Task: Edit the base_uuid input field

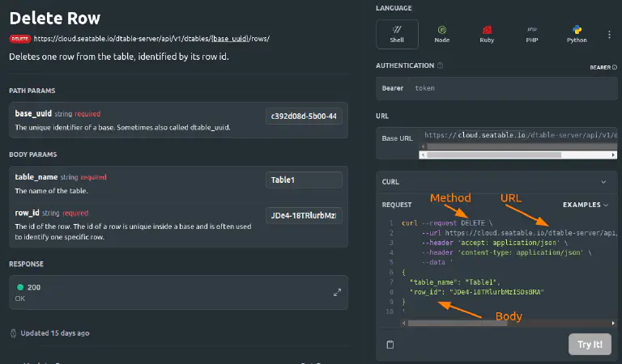Action: point(304,116)
